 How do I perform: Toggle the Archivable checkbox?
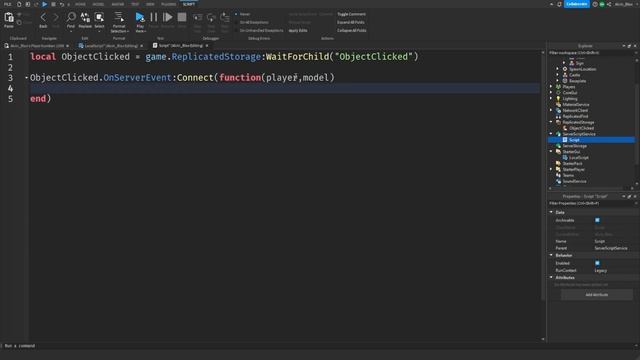tap(597, 220)
